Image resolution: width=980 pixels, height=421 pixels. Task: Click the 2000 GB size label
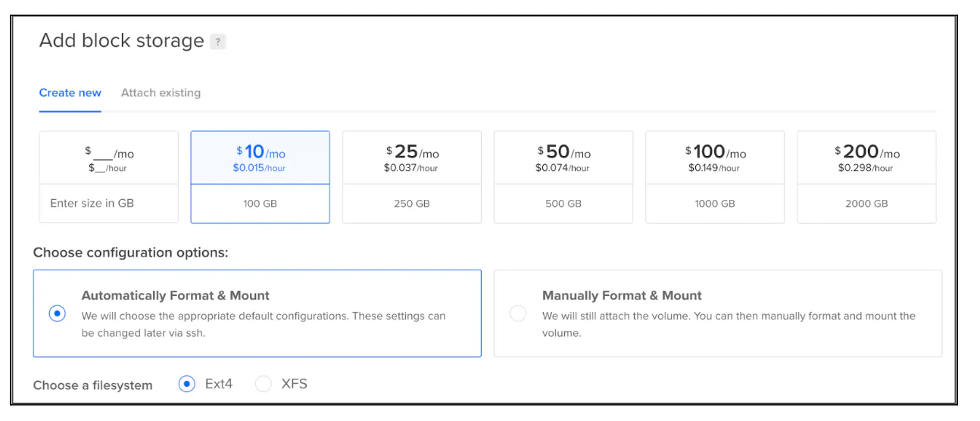tap(866, 204)
